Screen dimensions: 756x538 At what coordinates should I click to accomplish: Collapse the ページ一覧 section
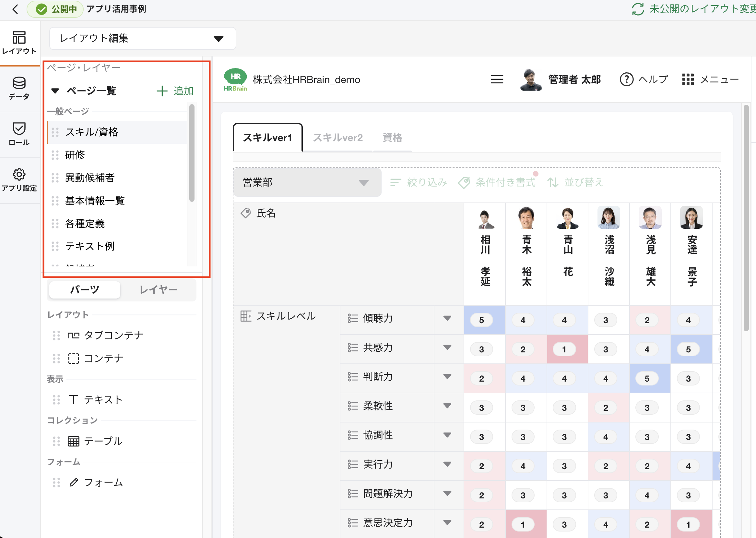[x=55, y=91]
